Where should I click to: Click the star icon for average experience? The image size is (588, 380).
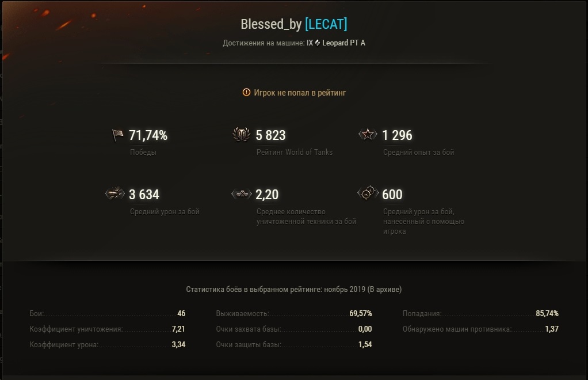coord(367,135)
